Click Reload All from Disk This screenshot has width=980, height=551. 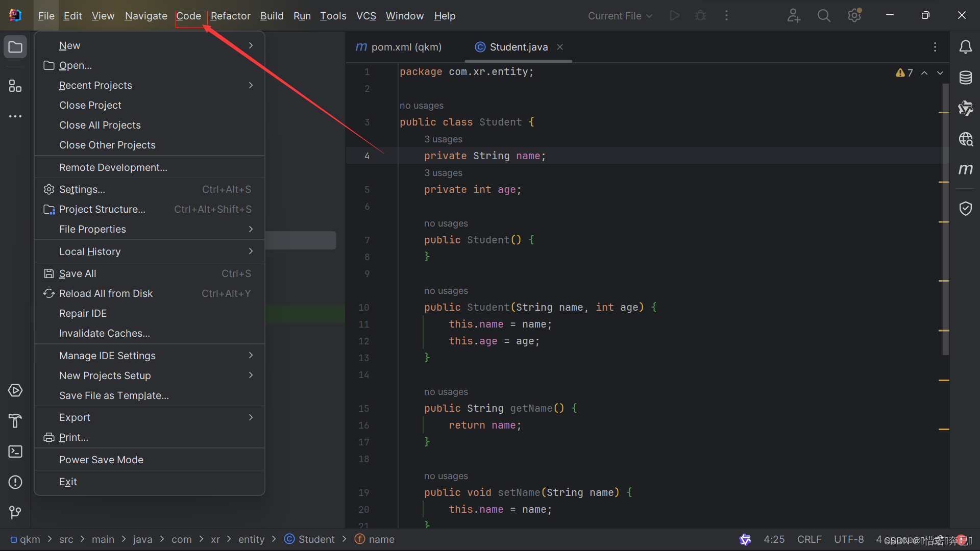(x=150, y=293)
